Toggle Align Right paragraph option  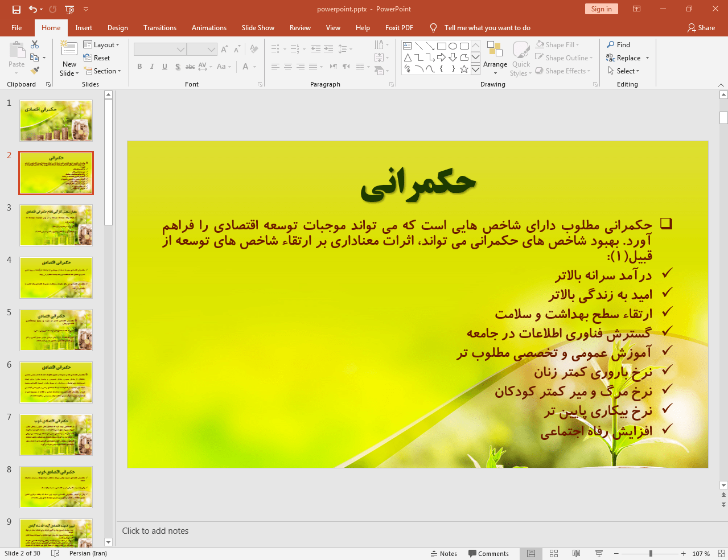[301, 67]
